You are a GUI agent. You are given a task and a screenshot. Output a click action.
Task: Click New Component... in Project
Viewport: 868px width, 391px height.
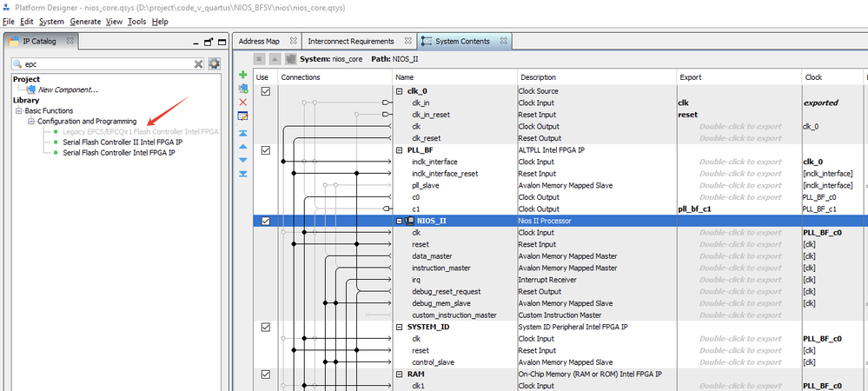pyautogui.click(x=68, y=89)
